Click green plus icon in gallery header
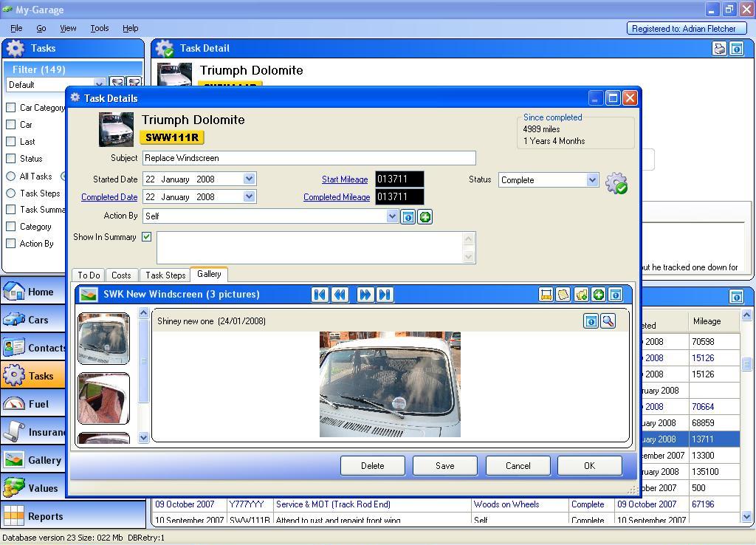Screen dimensions: 756x545 point(598,295)
